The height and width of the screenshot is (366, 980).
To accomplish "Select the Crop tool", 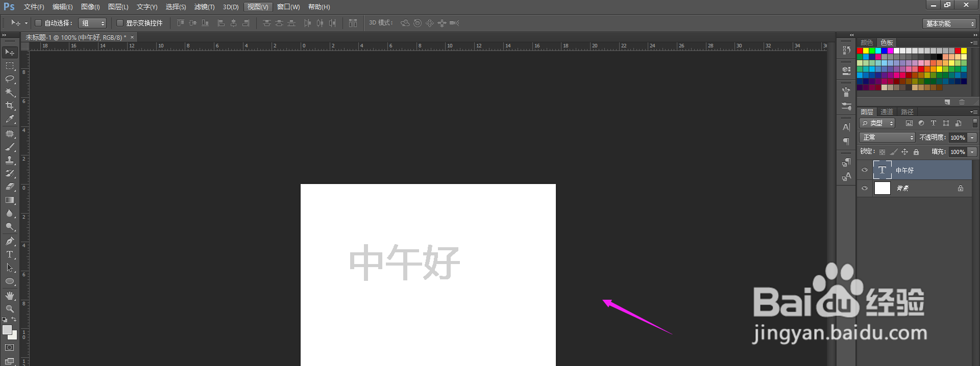I will click(10, 106).
